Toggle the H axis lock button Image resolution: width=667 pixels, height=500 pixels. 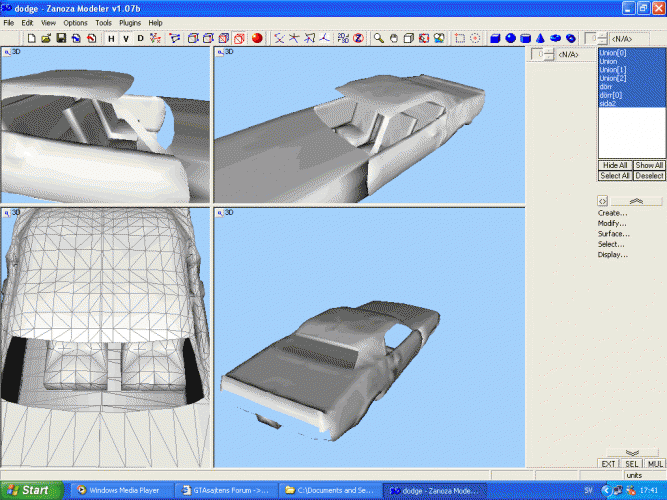(111, 38)
